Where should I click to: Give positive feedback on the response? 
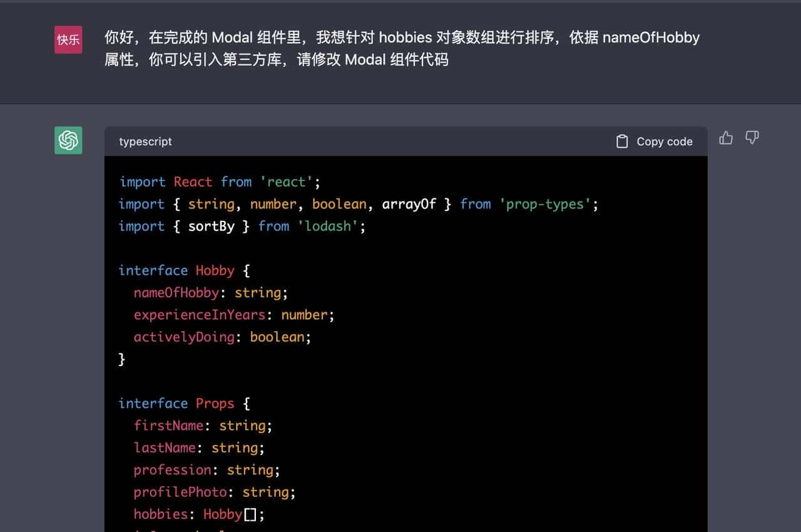726,138
